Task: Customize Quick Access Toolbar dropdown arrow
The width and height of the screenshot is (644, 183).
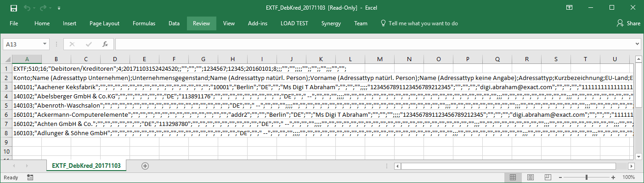Action: (59, 8)
